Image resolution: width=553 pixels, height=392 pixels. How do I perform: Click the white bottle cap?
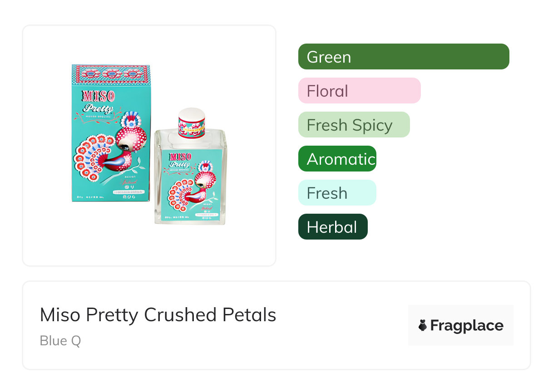coord(191,113)
